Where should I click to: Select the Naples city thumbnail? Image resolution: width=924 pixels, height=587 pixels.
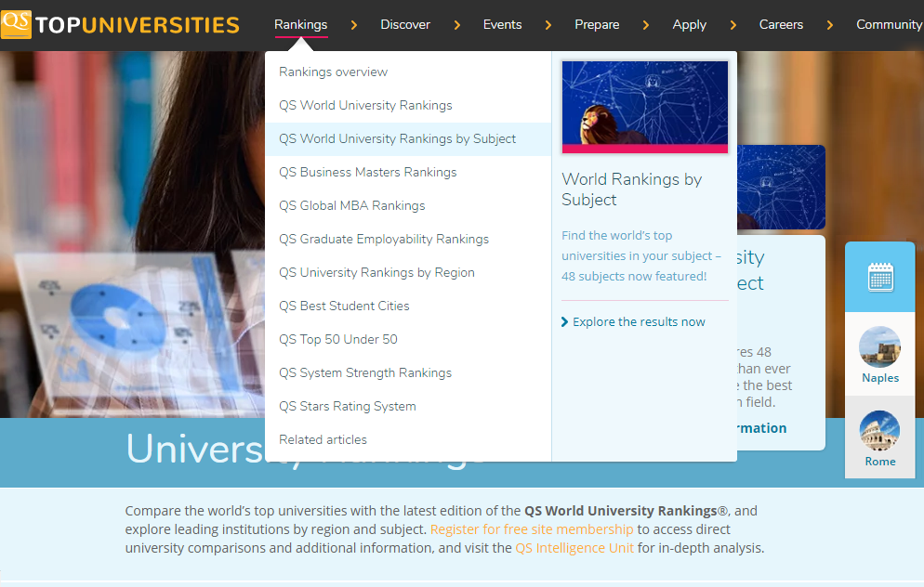click(x=879, y=346)
